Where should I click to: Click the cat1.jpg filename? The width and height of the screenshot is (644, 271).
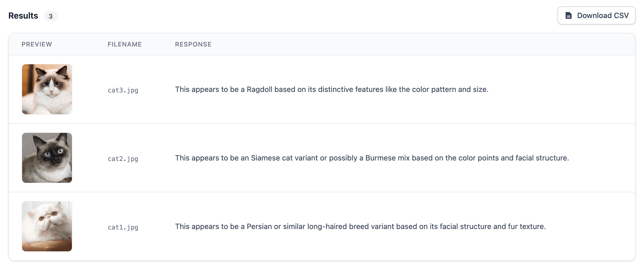123,227
